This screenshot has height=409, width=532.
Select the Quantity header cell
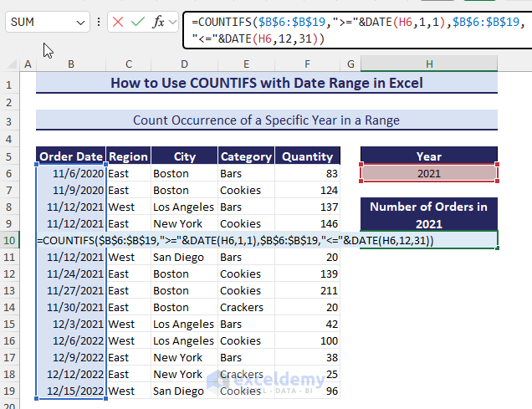tap(309, 156)
